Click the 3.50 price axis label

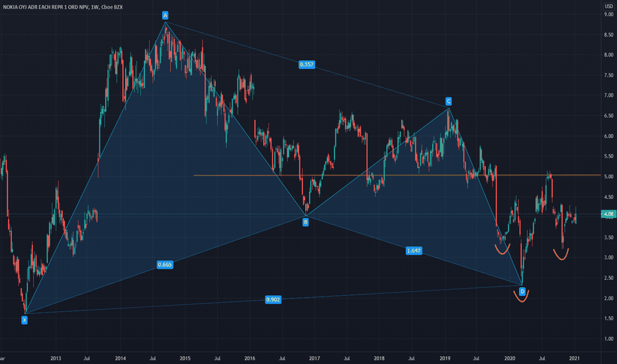[x=608, y=238]
